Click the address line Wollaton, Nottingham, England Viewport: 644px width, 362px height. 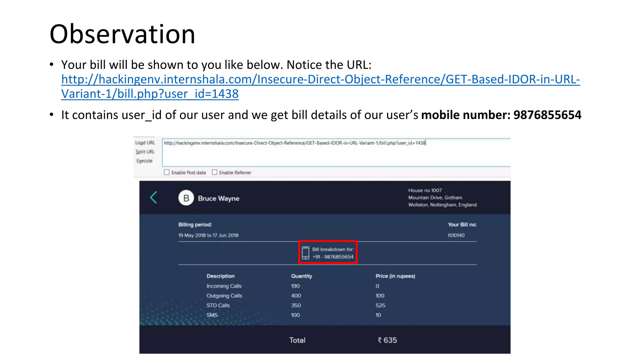click(442, 205)
